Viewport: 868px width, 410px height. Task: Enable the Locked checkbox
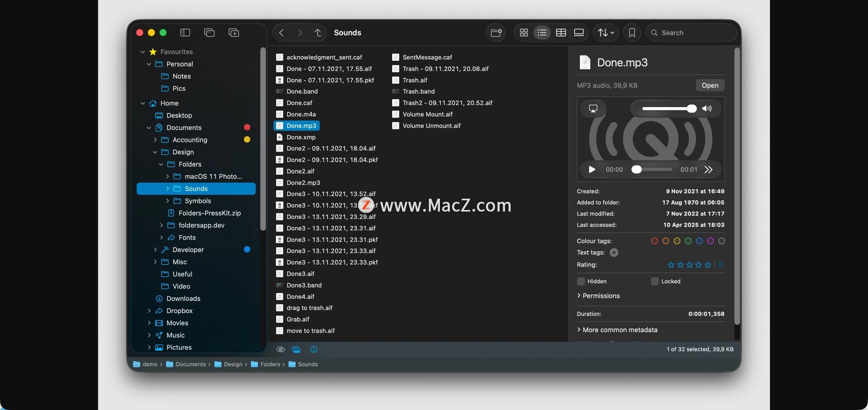click(655, 281)
